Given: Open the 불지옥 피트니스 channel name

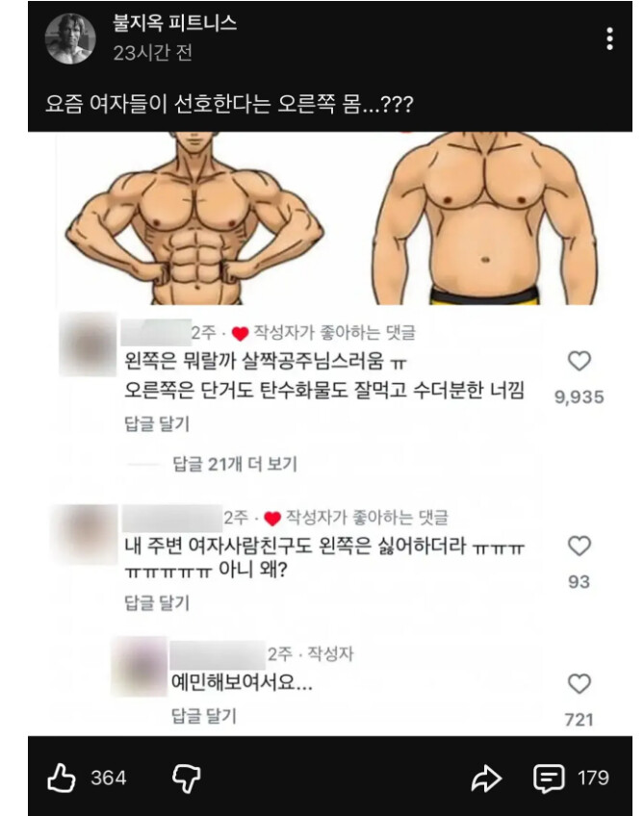Looking at the screenshot, I should 175,23.
